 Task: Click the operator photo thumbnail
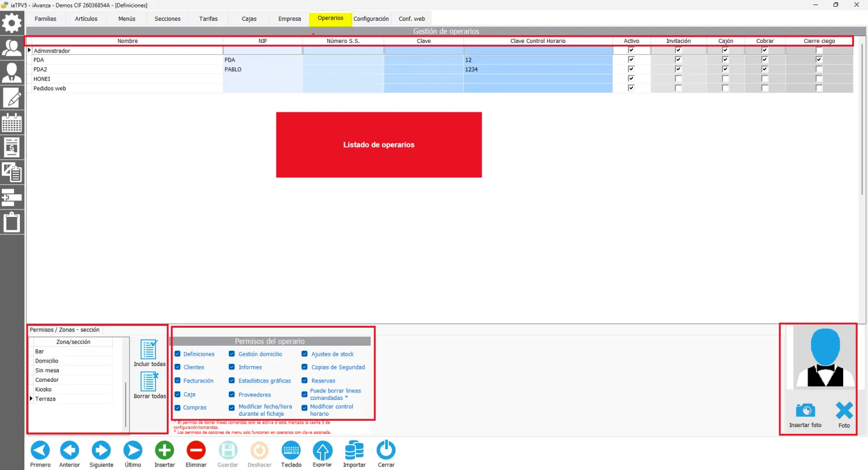point(825,358)
